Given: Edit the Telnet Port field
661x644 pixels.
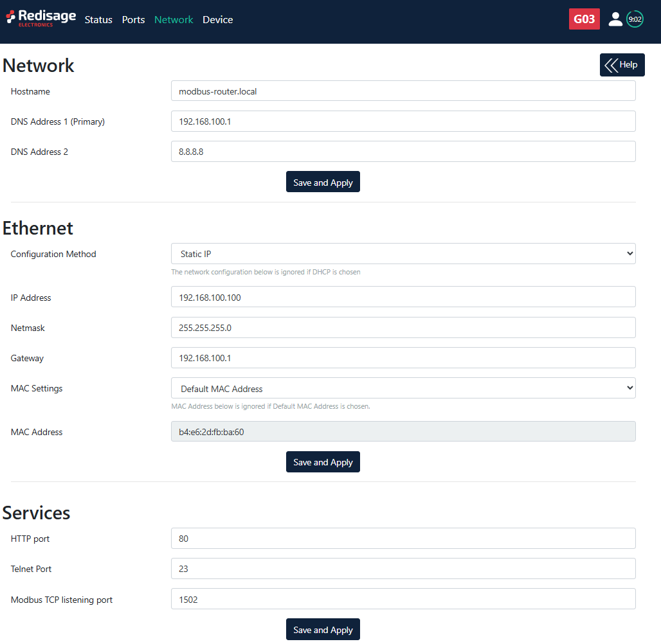Looking at the screenshot, I should pyautogui.click(x=403, y=569).
